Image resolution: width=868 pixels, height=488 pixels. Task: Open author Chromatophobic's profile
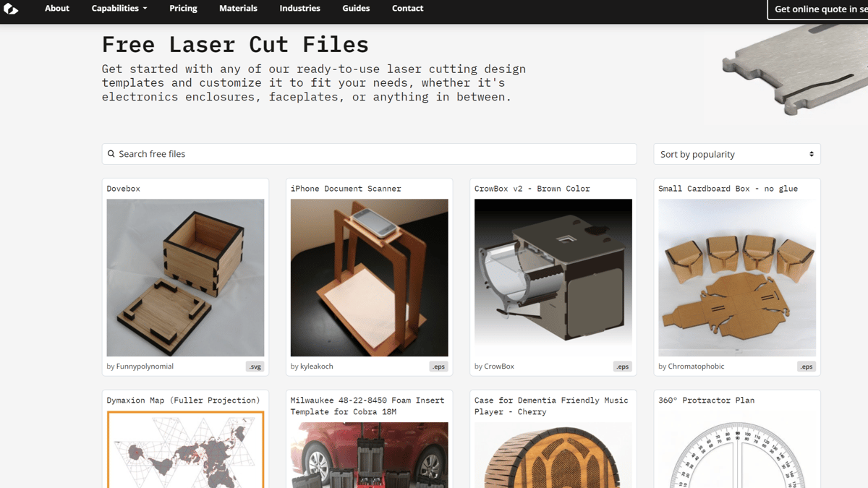696,367
